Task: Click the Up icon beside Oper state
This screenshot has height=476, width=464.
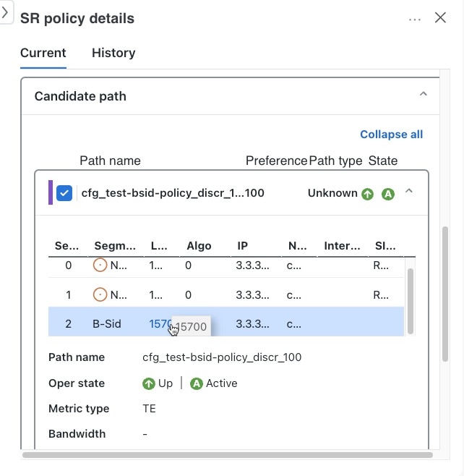Action: (149, 383)
